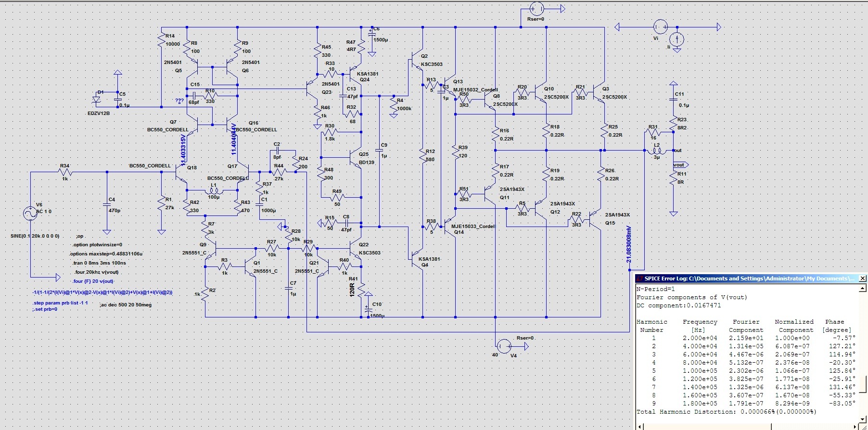868x430 pixels.
Task: Select the Q4 KSA1381 transistor symbol
Action: [416, 259]
